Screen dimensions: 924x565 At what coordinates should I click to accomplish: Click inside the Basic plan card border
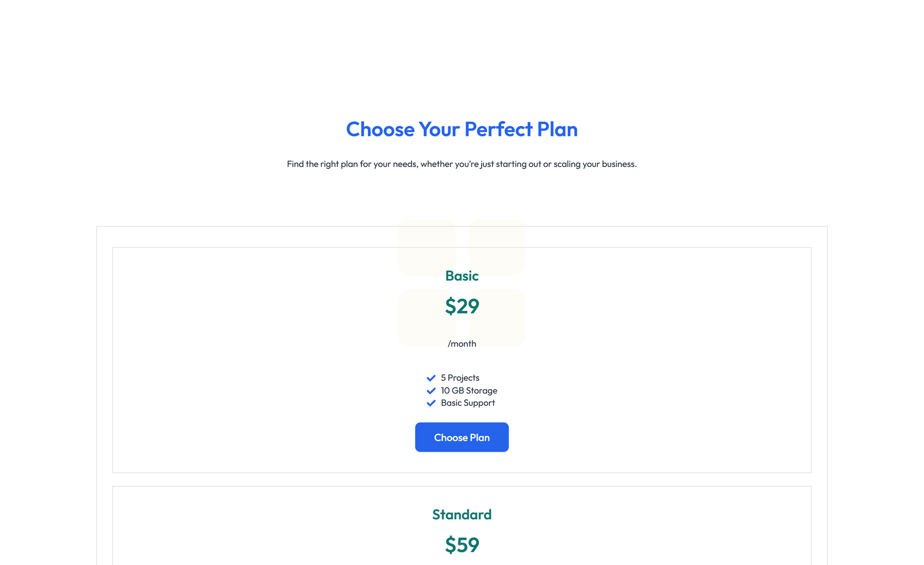(231, 358)
